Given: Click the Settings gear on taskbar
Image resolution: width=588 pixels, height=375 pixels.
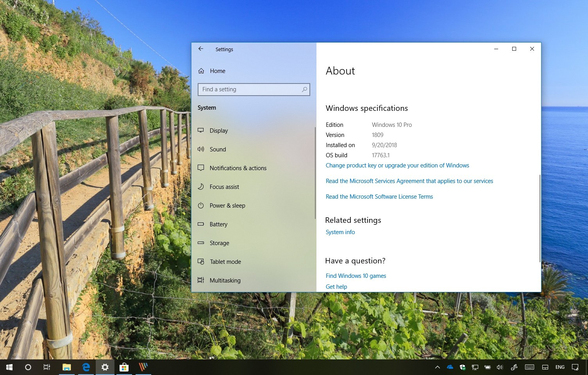Looking at the screenshot, I should (105, 367).
